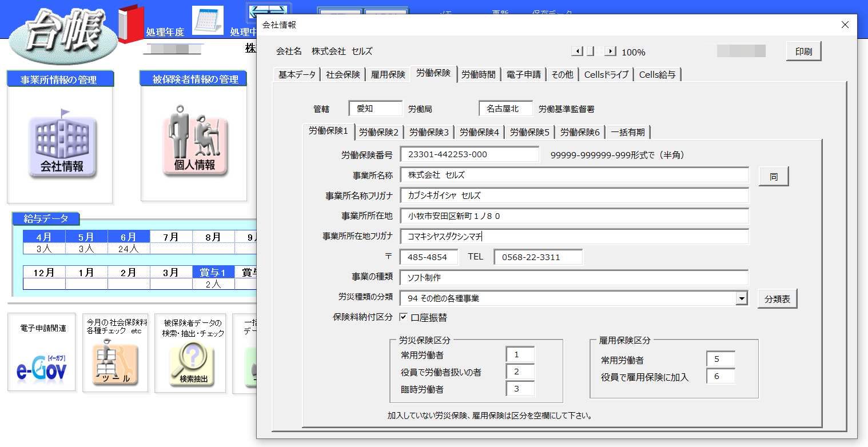
Task: Click the 臨時労働者 field
Action: 520,389
